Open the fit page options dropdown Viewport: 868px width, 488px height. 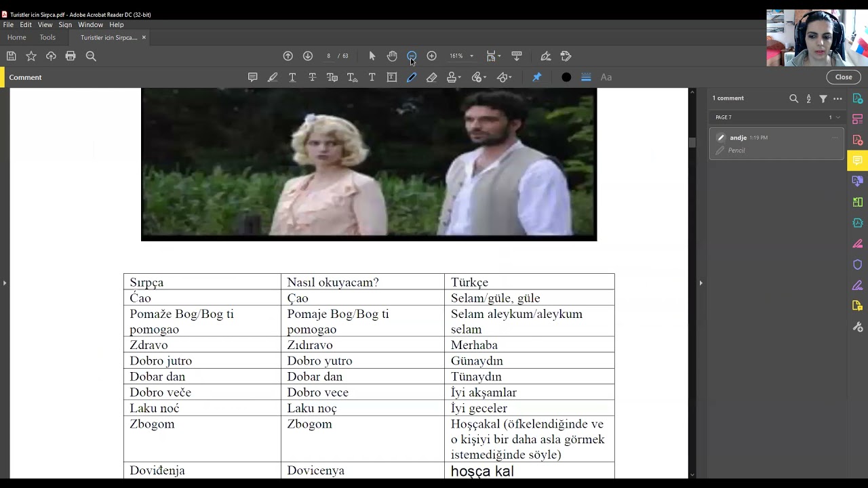(x=494, y=56)
